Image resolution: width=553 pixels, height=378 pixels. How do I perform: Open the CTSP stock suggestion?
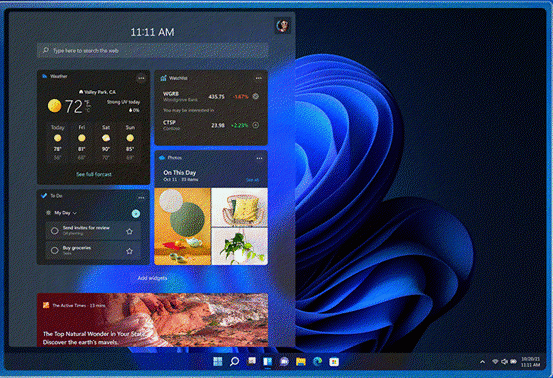click(x=211, y=125)
